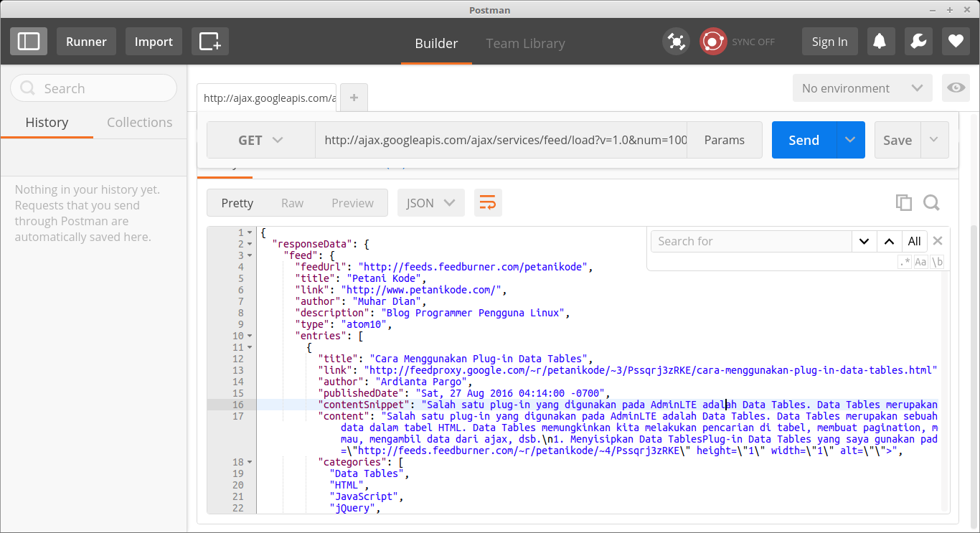Copy the response with the copy icon
The width and height of the screenshot is (980, 533).
coord(904,203)
